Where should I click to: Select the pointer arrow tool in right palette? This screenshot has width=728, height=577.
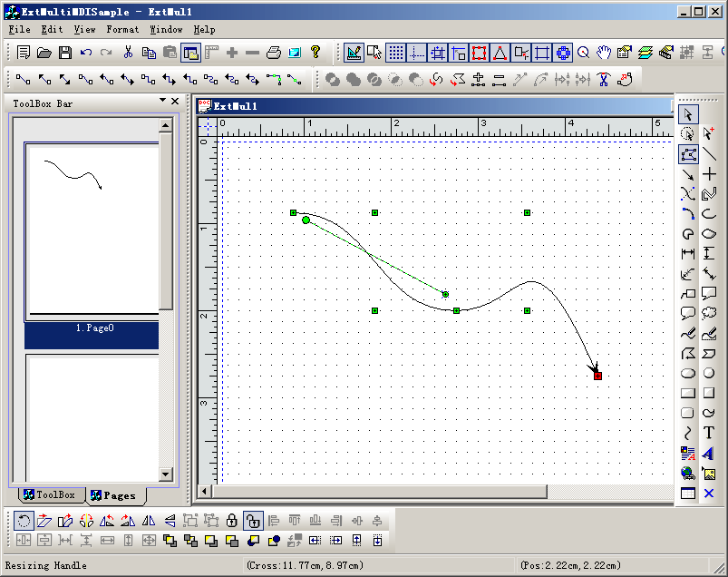pyautogui.click(x=688, y=114)
